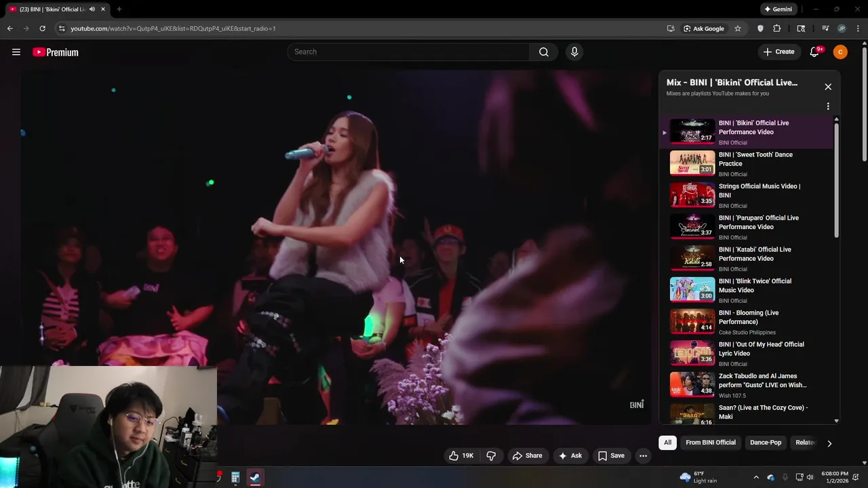Show hidden system tray icons

[756, 477]
